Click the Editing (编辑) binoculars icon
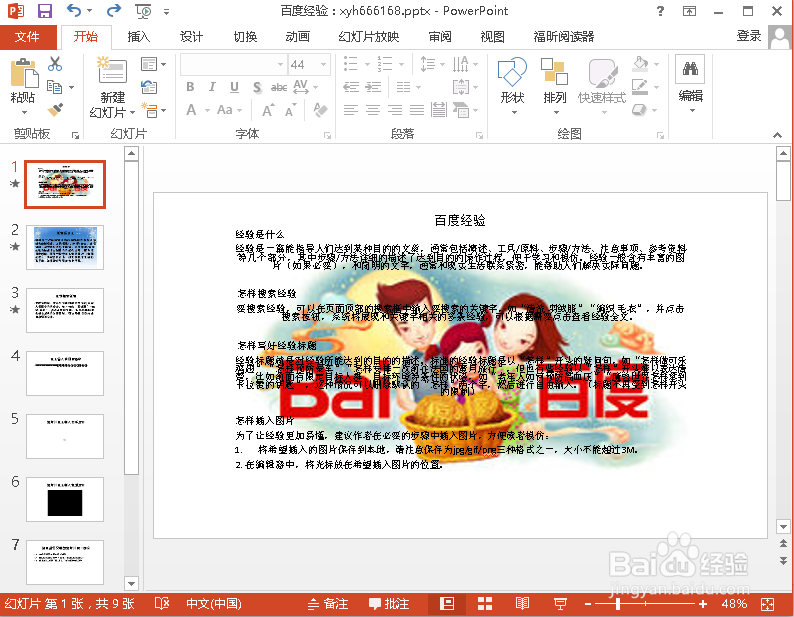Screen dimensions: 794x617 click(690, 68)
